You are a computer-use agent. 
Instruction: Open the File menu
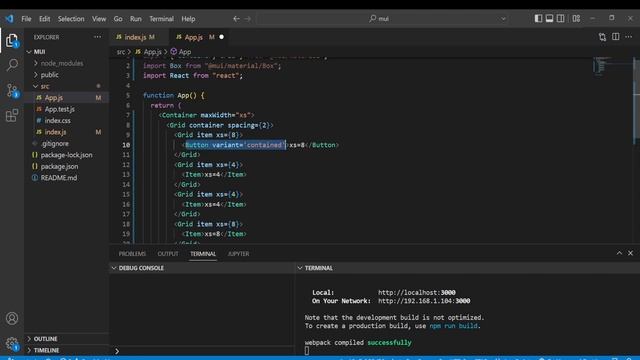tap(26, 19)
